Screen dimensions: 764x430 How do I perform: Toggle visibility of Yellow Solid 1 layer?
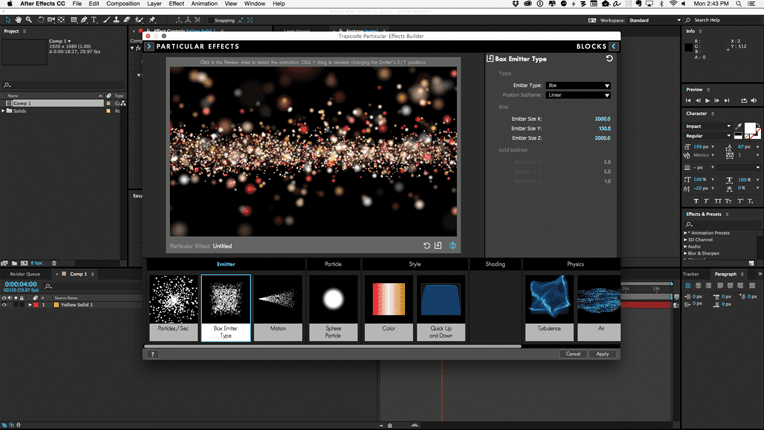[5, 305]
